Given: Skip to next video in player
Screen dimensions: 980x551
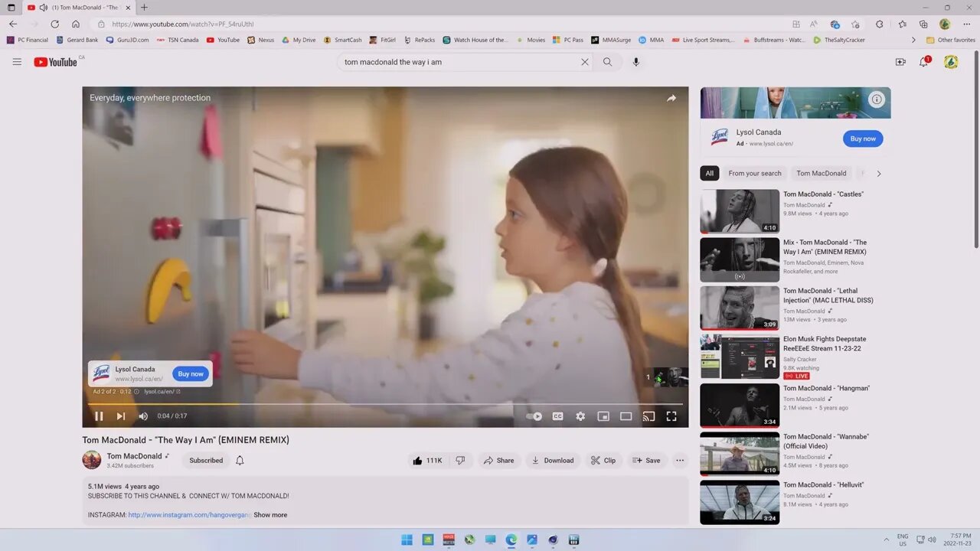Looking at the screenshot, I should pos(121,416).
